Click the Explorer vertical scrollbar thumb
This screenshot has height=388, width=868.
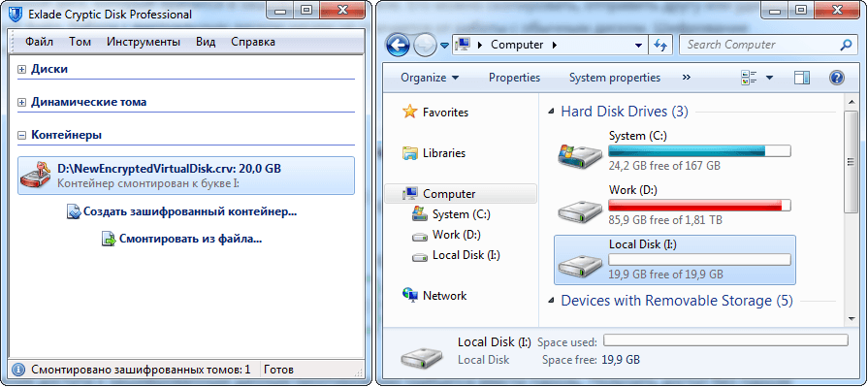coord(851,160)
